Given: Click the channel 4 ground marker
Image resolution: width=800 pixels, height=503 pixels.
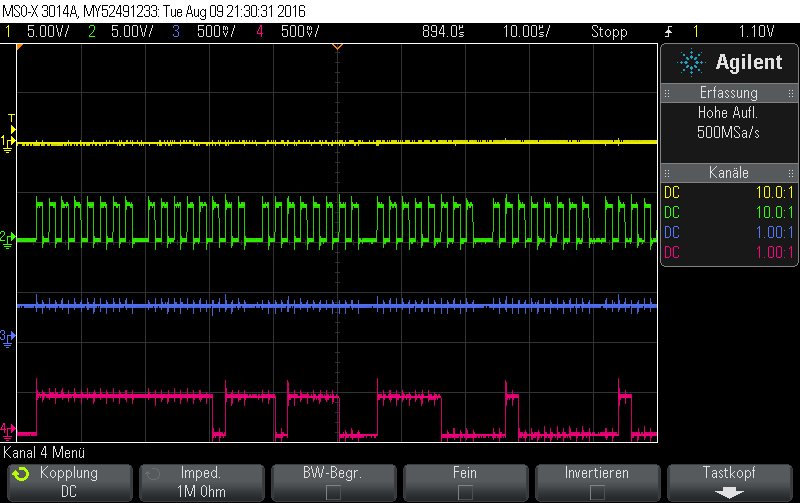Looking at the screenshot, I should click(7, 431).
